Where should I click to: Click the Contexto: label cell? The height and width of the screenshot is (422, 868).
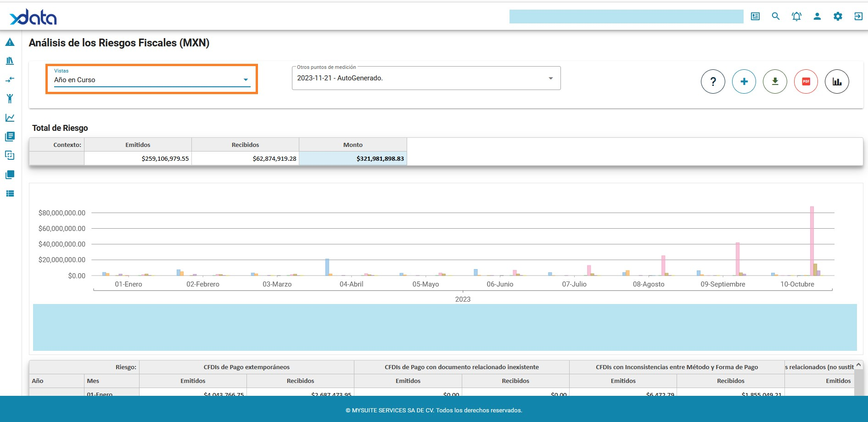click(57, 145)
